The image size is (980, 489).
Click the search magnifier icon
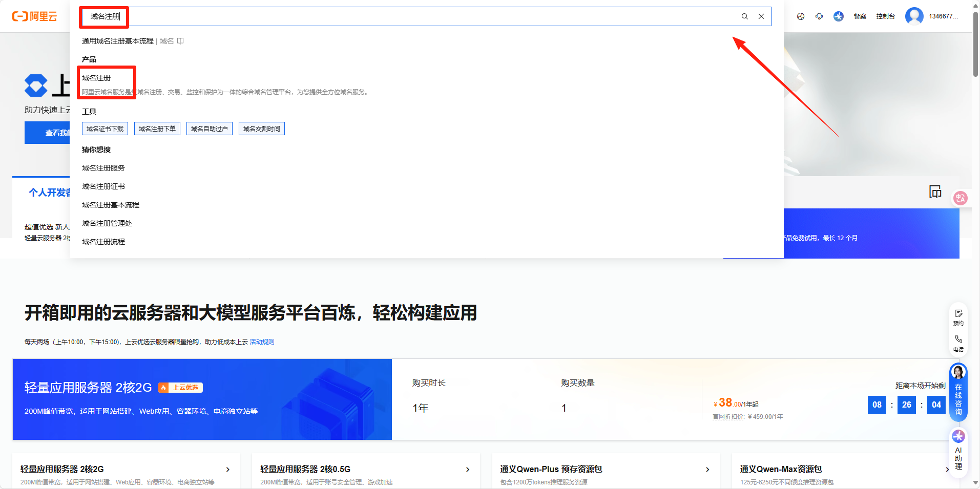pyautogui.click(x=745, y=16)
